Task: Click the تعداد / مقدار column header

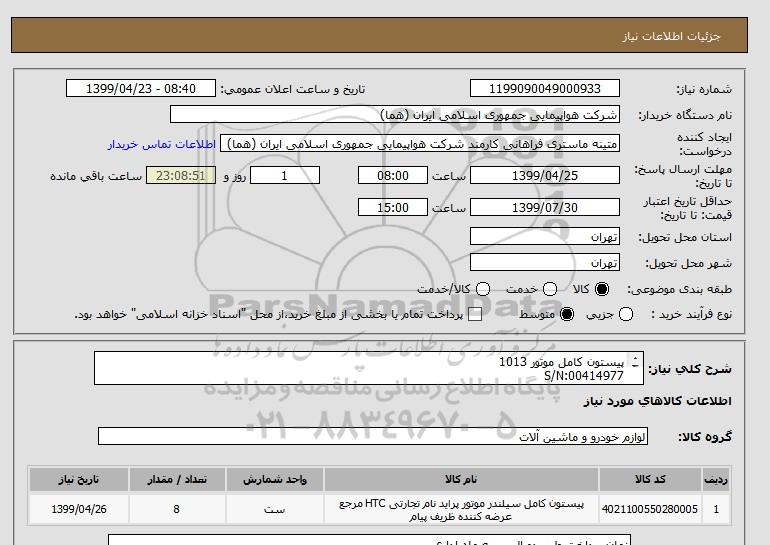Action: pyautogui.click(x=177, y=479)
